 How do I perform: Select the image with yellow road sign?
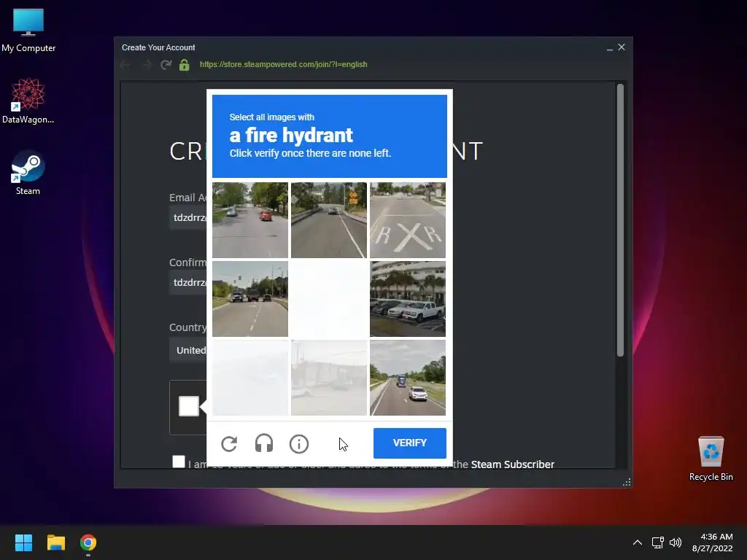point(329,220)
